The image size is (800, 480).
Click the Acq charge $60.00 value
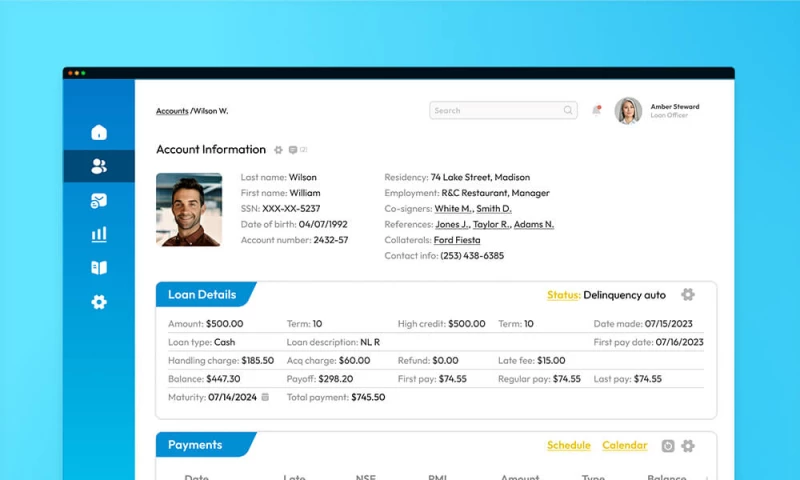354,361
